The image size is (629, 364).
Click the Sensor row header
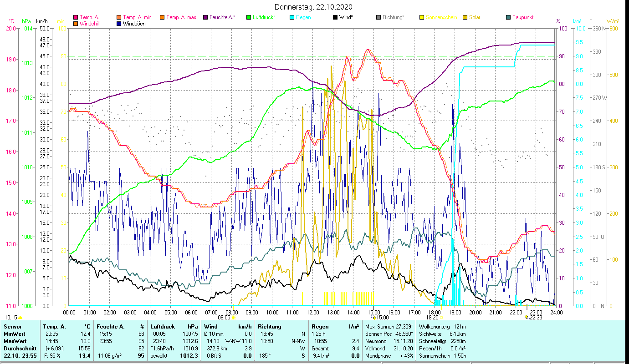13,327
